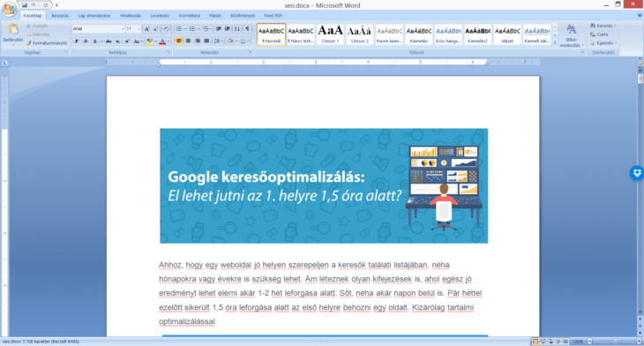Open the line spacing menu
The image size is (644, 346).
(x=217, y=41)
